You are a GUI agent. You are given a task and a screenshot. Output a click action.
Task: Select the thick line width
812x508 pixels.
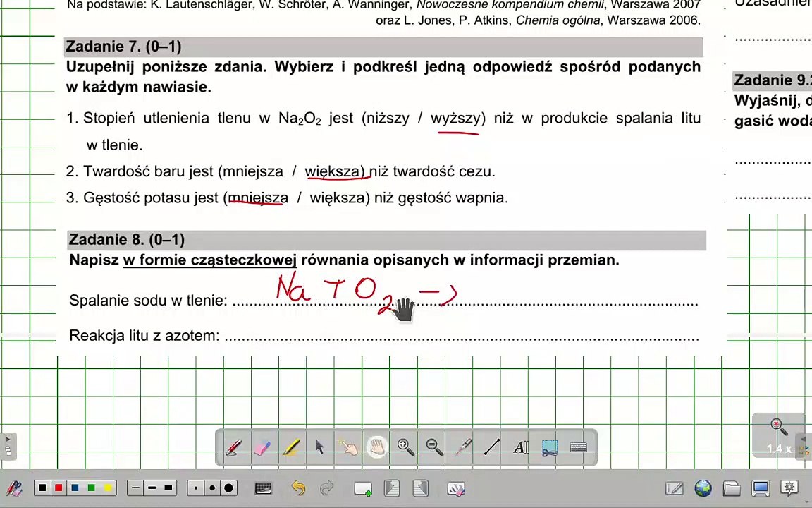point(168,488)
